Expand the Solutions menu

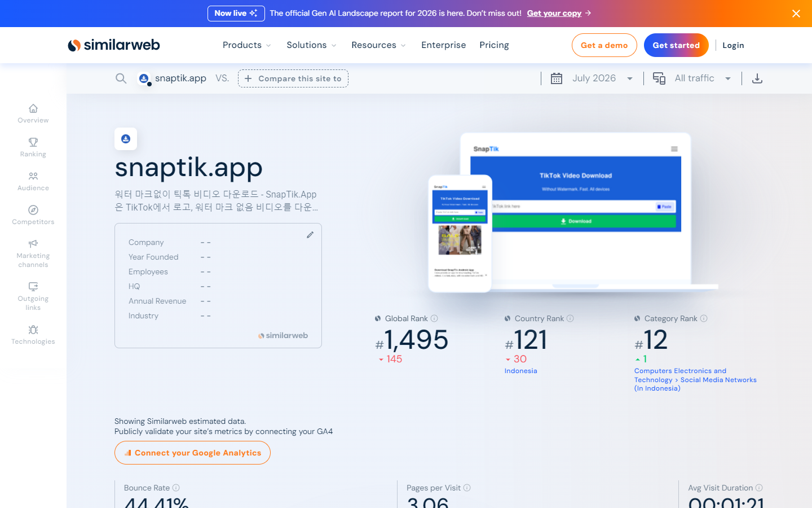point(312,45)
